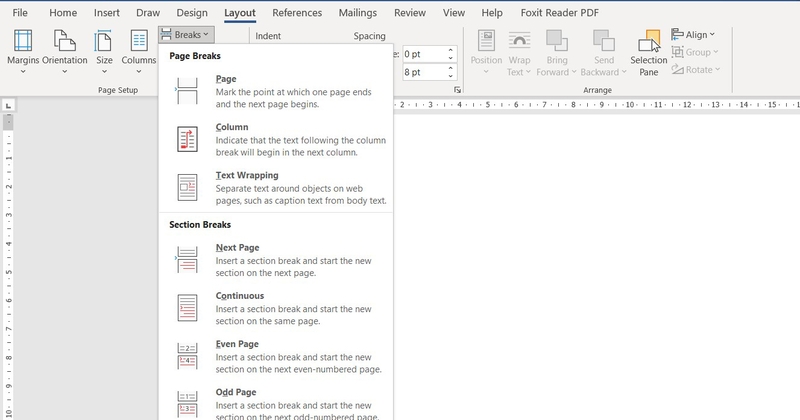Click the Selection Pane icon

coord(648,41)
